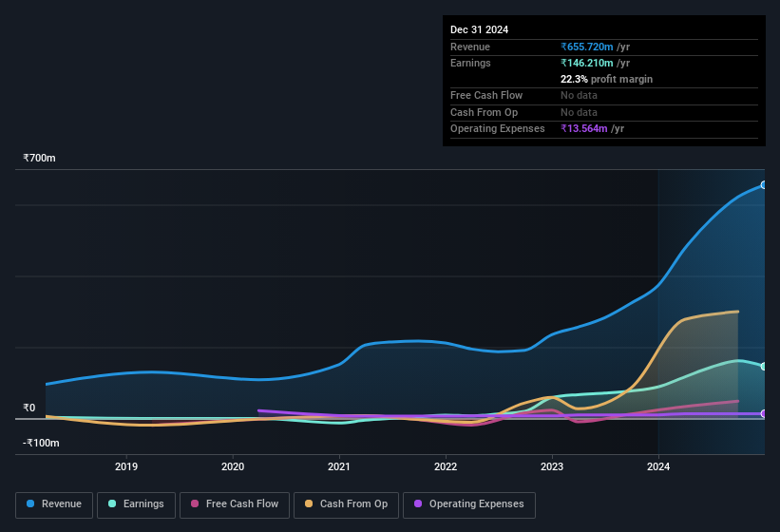Click the Cash From Op tooltip row label

[484, 112]
